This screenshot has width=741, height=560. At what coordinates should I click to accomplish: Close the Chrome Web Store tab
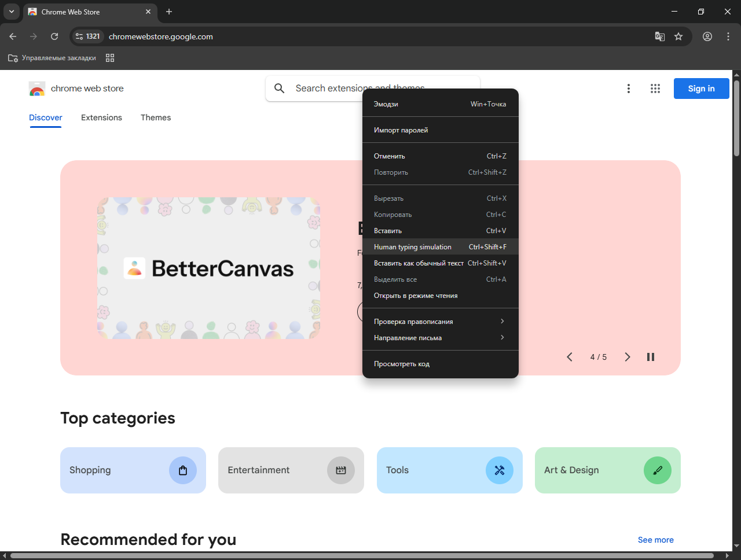coord(148,12)
